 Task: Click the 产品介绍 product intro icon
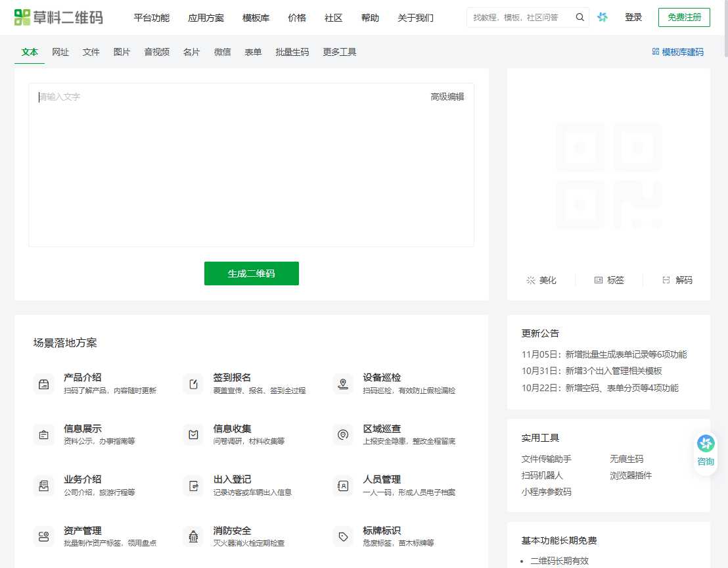pyautogui.click(x=43, y=384)
